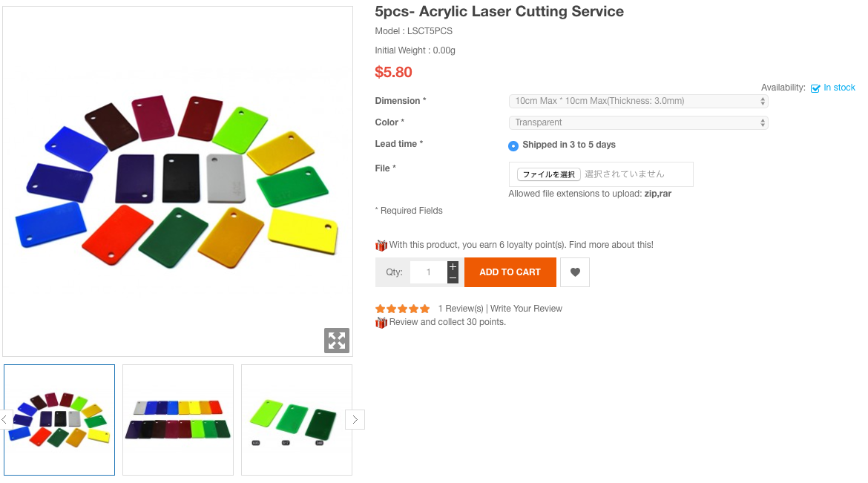
Task: Click the In stock availability checkmark
Action: point(815,88)
